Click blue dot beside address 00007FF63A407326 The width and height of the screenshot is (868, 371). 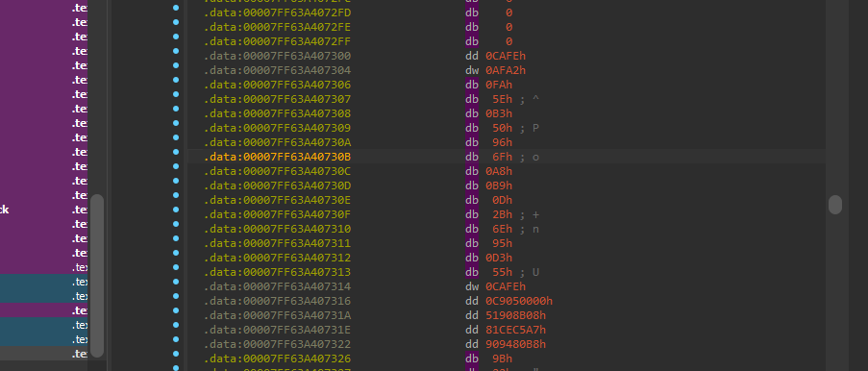pyautogui.click(x=176, y=354)
